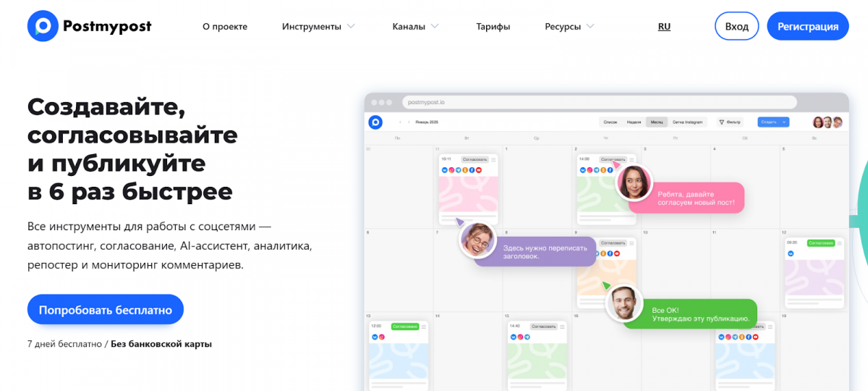
Task: Click the hamburger menu icon on the 10:11 post card
Action: click(493, 159)
